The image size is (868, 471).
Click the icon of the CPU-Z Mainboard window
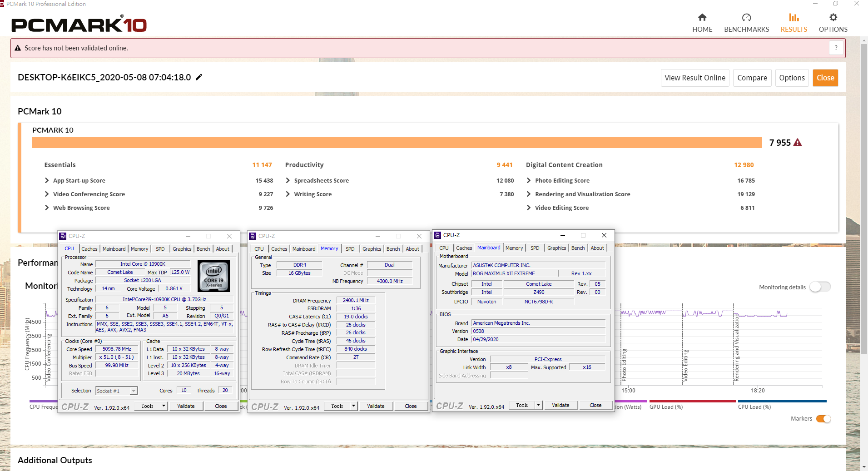pyautogui.click(x=437, y=235)
